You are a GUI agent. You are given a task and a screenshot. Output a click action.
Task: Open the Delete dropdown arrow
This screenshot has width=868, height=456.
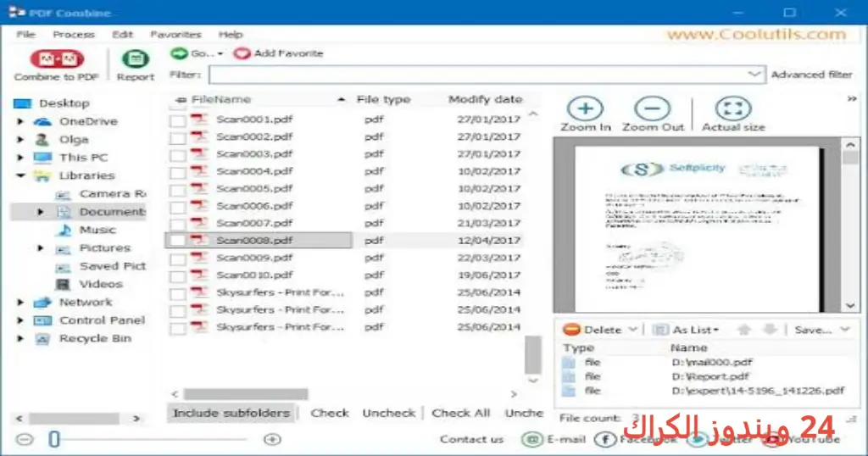pos(632,330)
